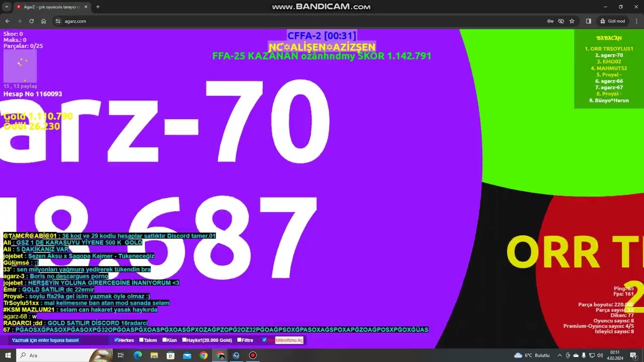Click the microphone tray icon
This screenshot has width=644, height=362.
(x=584, y=355)
